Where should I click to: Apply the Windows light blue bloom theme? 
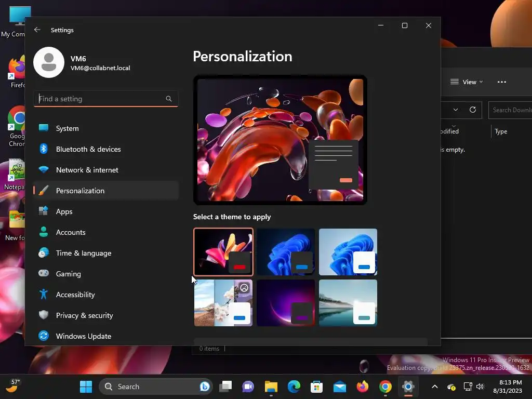(x=348, y=252)
